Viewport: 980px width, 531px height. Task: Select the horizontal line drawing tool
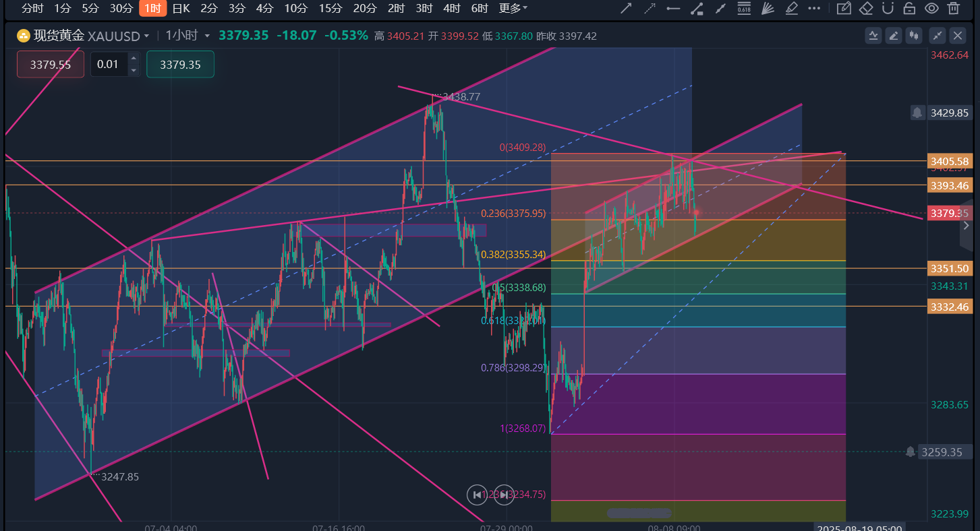pos(673,9)
